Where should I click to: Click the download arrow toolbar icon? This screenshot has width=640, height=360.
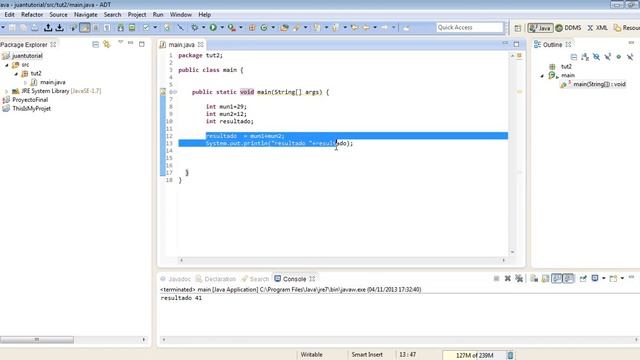click(60, 27)
